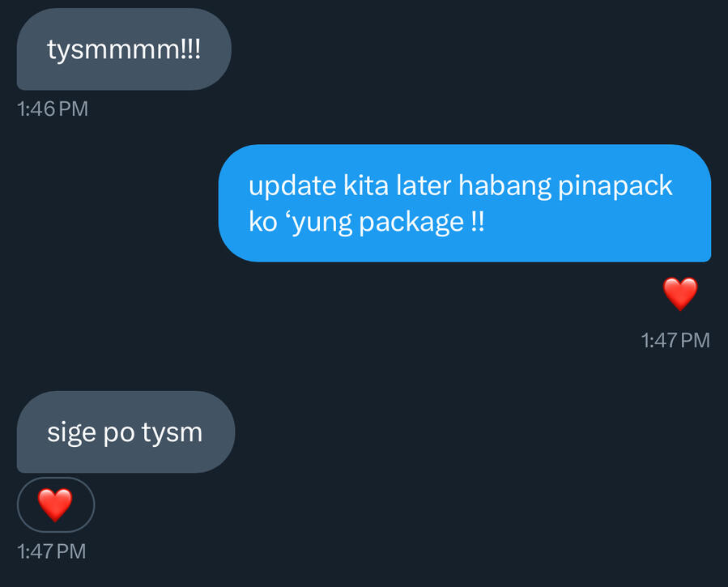The height and width of the screenshot is (587, 728).
Task: Click the word 'update' in the blue bubble
Action: tap(292, 187)
